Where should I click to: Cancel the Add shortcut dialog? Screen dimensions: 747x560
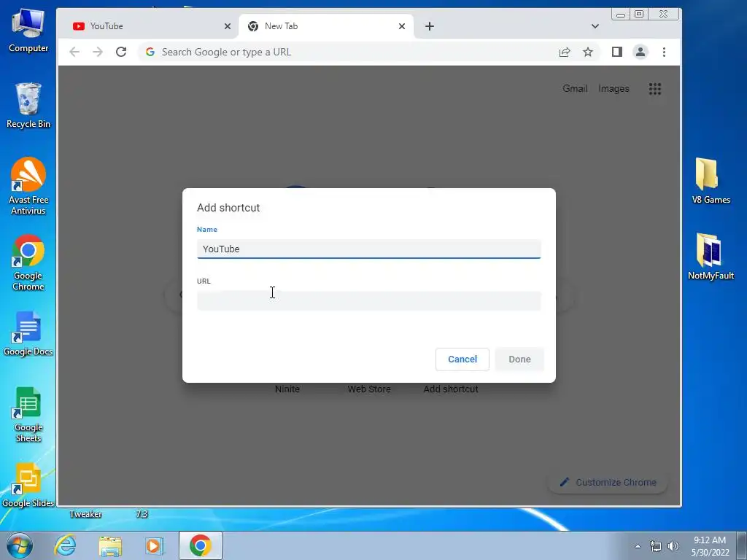click(x=462, y=359)
